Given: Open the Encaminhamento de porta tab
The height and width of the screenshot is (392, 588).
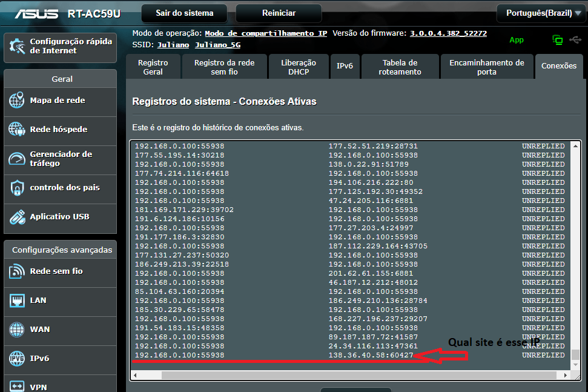Looking at the screenshot, I should pos(487,67).
